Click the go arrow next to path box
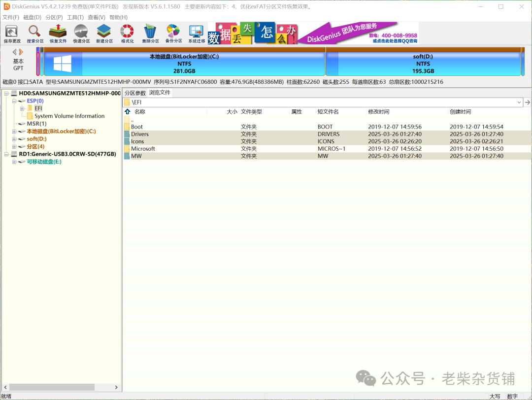The image size is (532, 400). point(527,102)
